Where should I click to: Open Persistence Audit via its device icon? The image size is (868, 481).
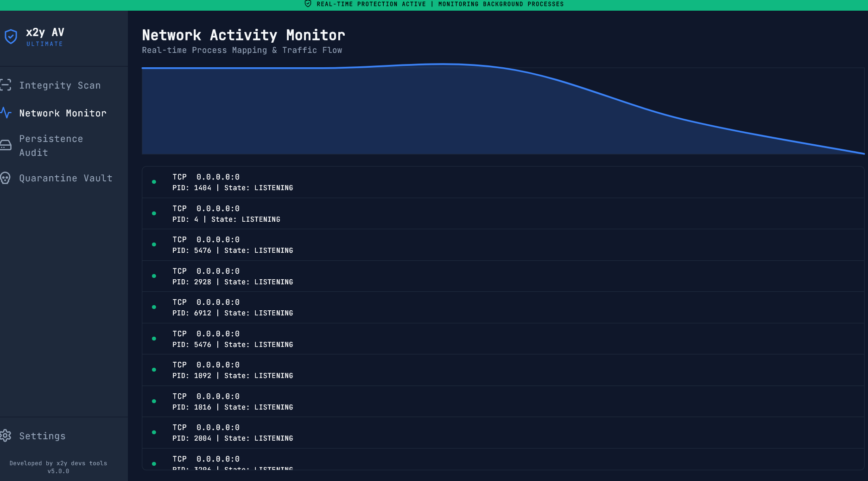point(6,145)
